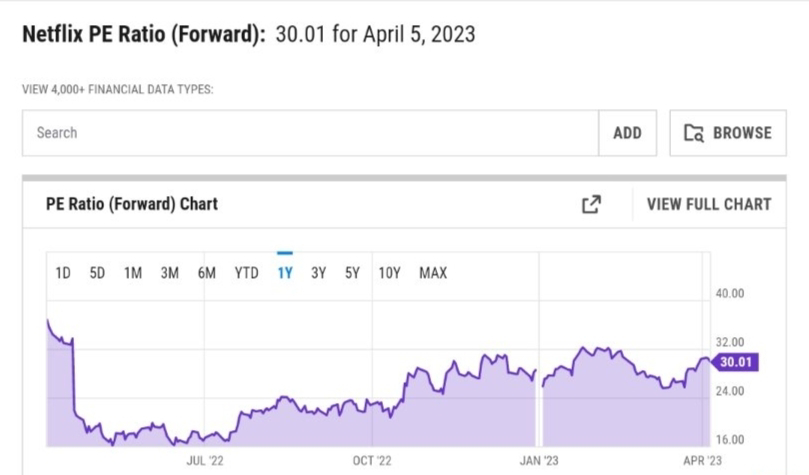Click the BROWSE button label
Viewport: 809px width, 475px height.
pos(742,133)
